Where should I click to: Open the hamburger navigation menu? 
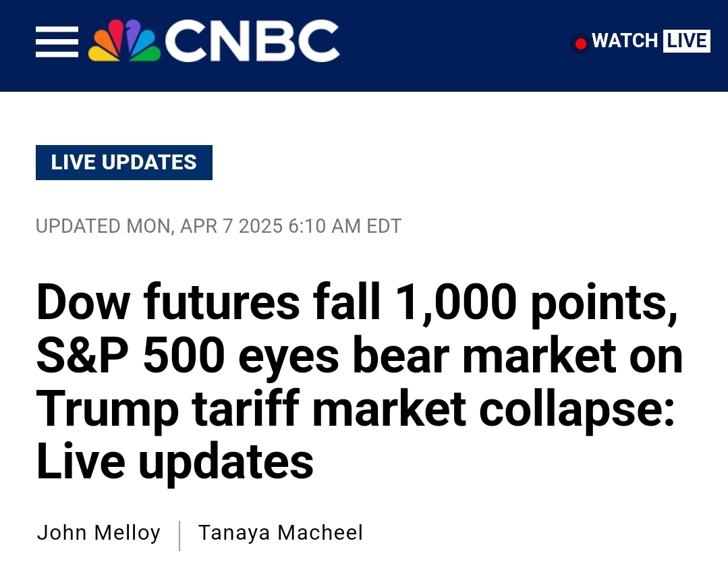point(57,42)
